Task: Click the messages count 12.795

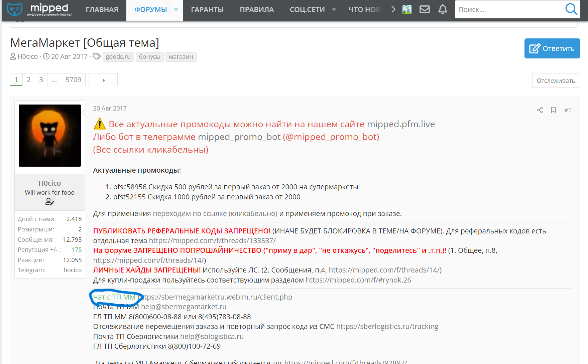Action: (x=72, y=240)
